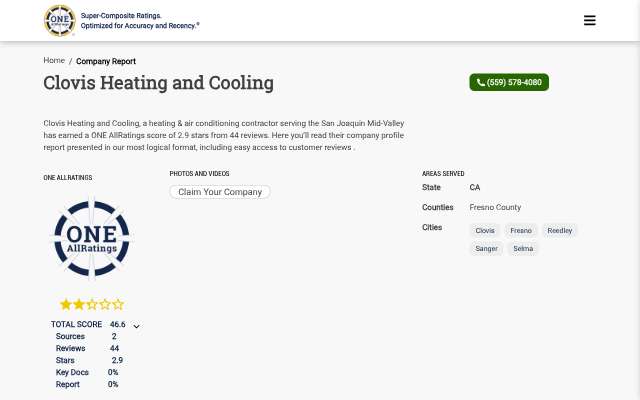Click the large ONE AllRatings badge
The width and height of the screenshot is (640, 400).
(92, 238)
